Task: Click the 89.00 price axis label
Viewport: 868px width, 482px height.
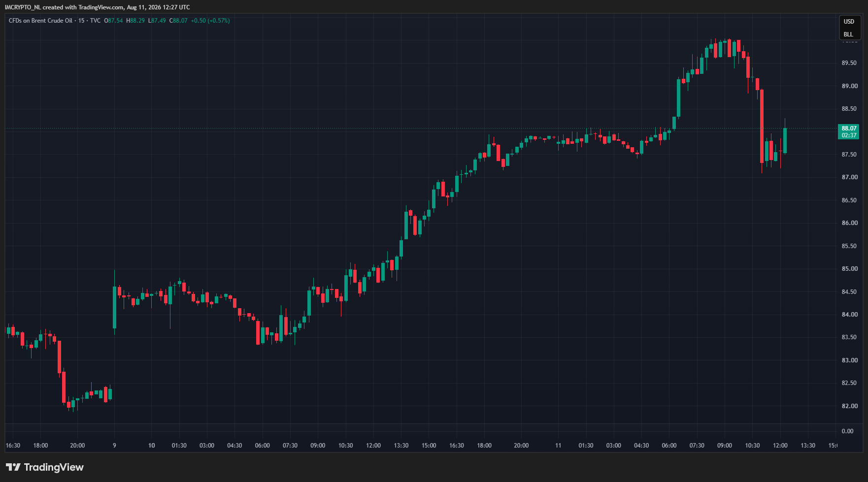Action: pos(849,86)
